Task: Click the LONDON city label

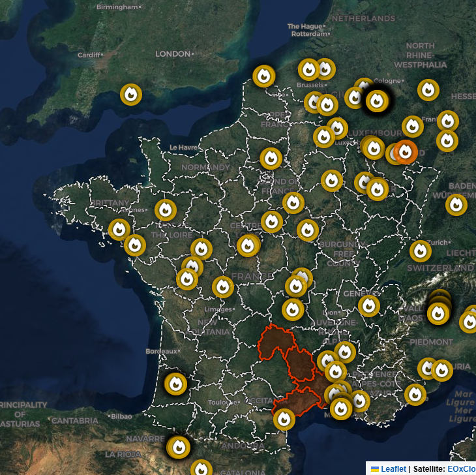Action: (173, 54)
